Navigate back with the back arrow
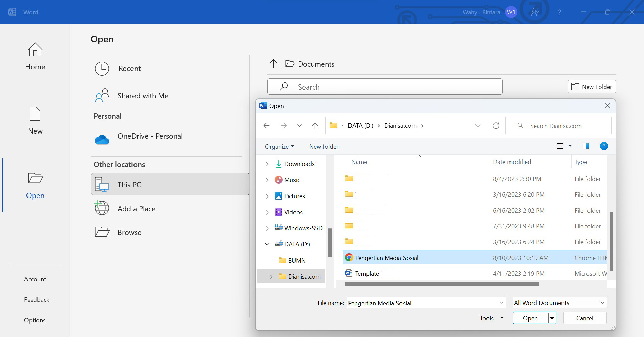644x337 pixels. click(266, 126)
